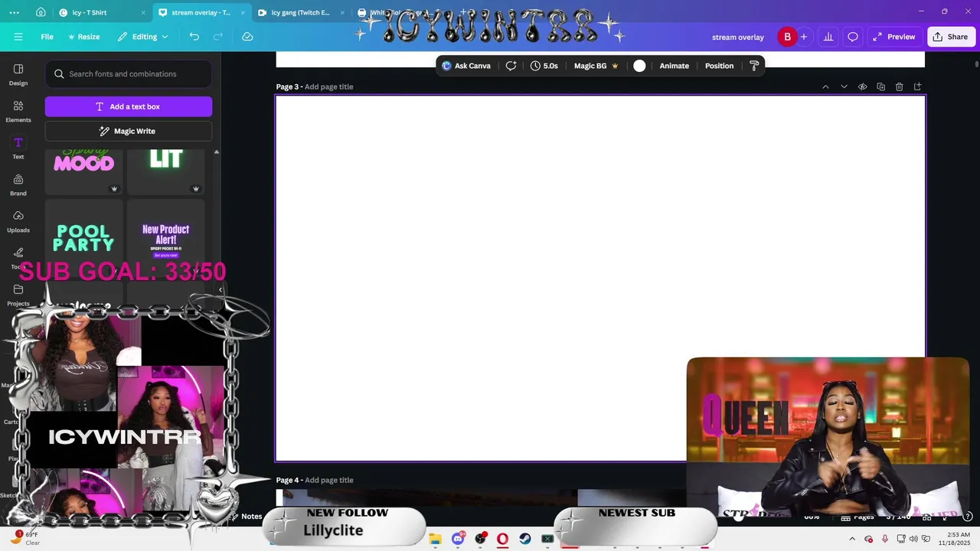
Task: Open the Uploads panel
Action: (x=18, y=221)
